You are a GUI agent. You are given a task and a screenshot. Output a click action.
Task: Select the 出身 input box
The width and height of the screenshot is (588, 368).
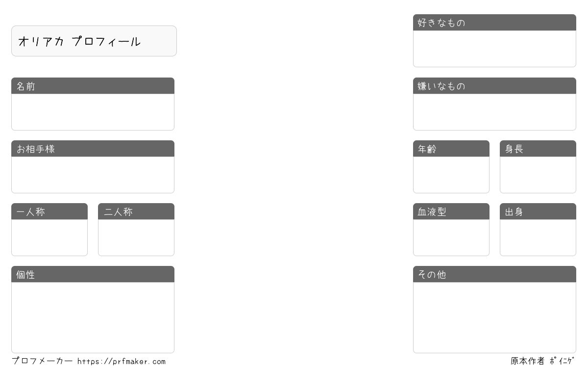tap(538, 237)
